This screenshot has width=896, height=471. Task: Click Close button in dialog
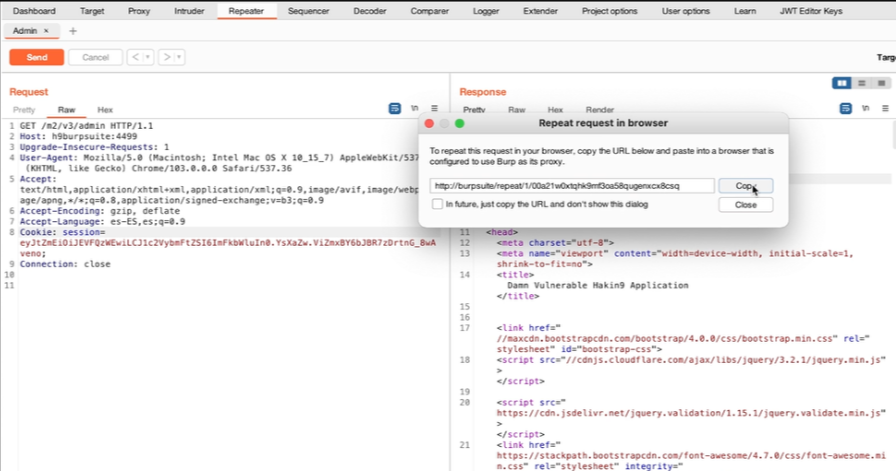tap(746, 205)
